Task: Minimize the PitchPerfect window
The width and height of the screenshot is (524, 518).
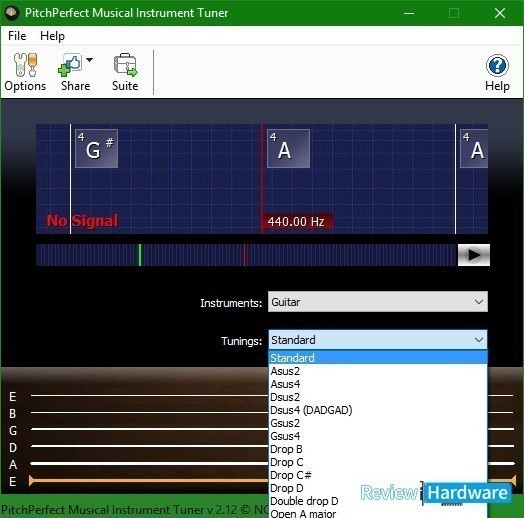Action: click(x=409, y=13)
